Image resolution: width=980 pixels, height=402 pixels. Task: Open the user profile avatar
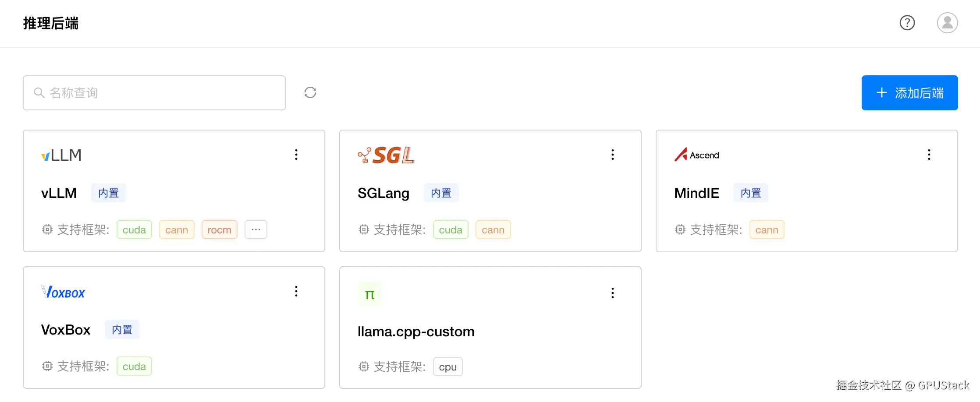[x=947, y=23]
